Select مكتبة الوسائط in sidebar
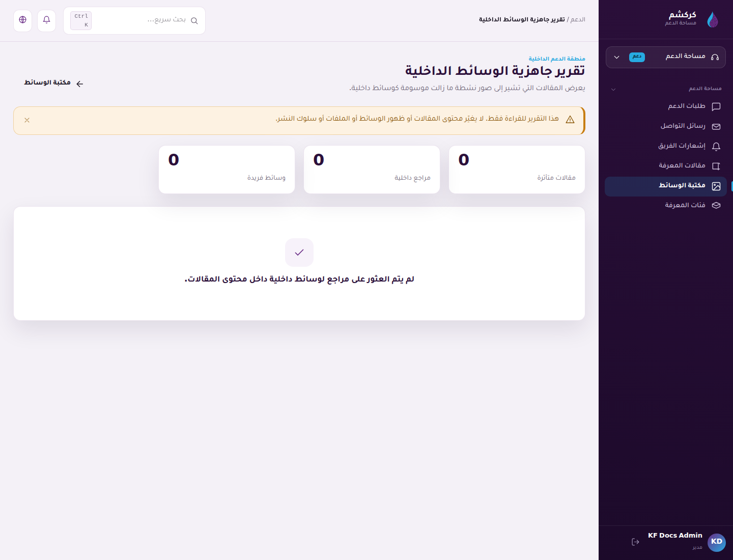Screen dimensions: 733x560 pos(666,186)
